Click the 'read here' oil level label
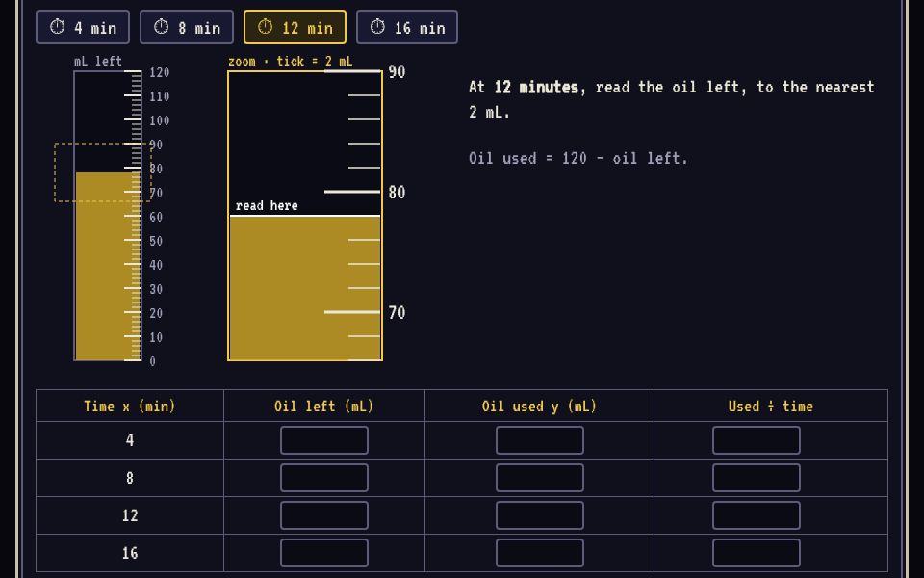This screenshot has width=924, height=578. click(x=267, y=206)
